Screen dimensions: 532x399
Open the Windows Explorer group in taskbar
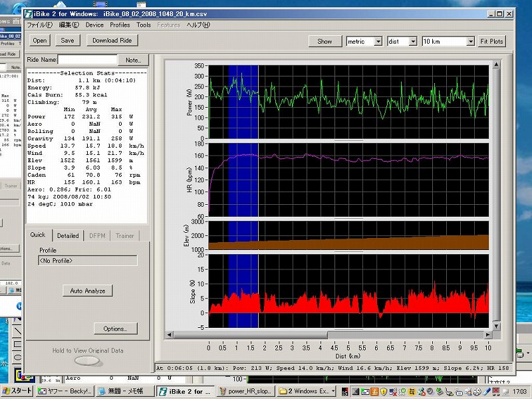(x=306, y=391)
